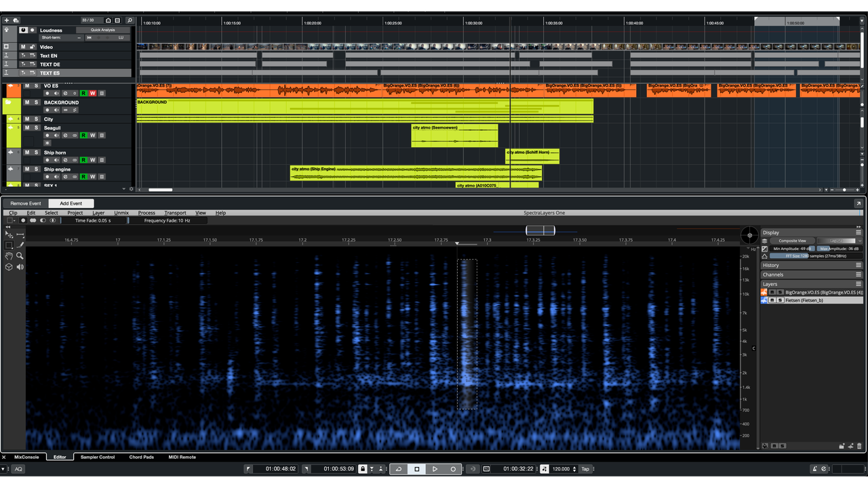Select the Brush selection tool
This screenshot has height=488, width=868.
coord(20,245)
